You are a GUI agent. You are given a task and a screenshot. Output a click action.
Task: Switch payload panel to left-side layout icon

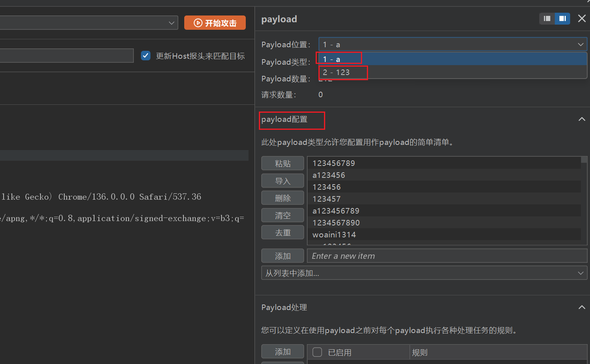tap(547, 19)
